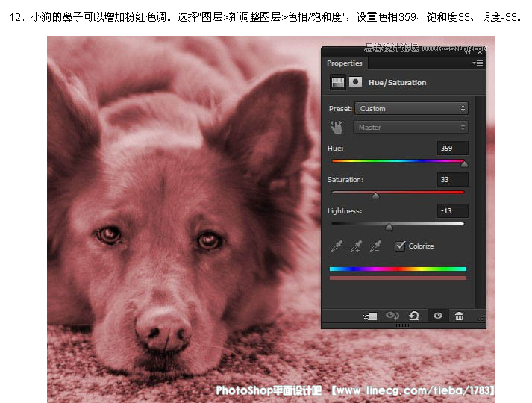Uncheck the Colorize checkbox
Screen dimensions: 532x403
click(400, 246)
